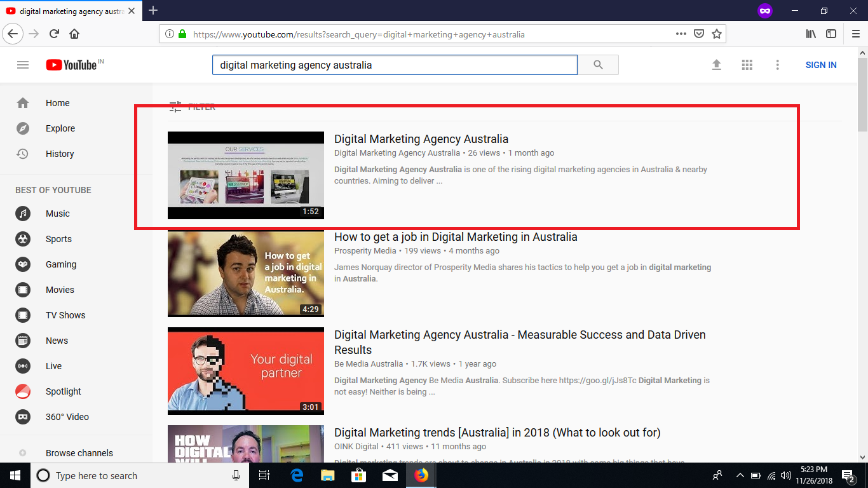Open the YouTube hamburger guide menu
Screen dimensions: 868x488
pos(23,65)
